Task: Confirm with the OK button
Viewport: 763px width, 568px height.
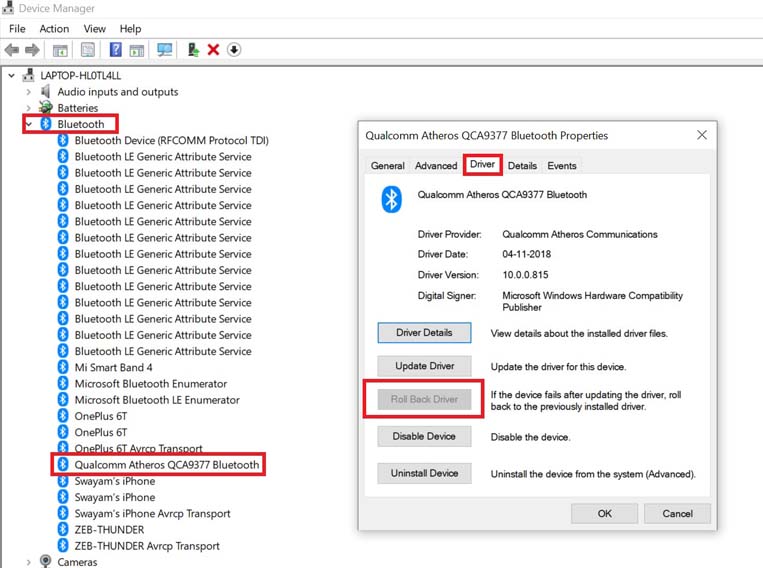Action: [604, 513]
